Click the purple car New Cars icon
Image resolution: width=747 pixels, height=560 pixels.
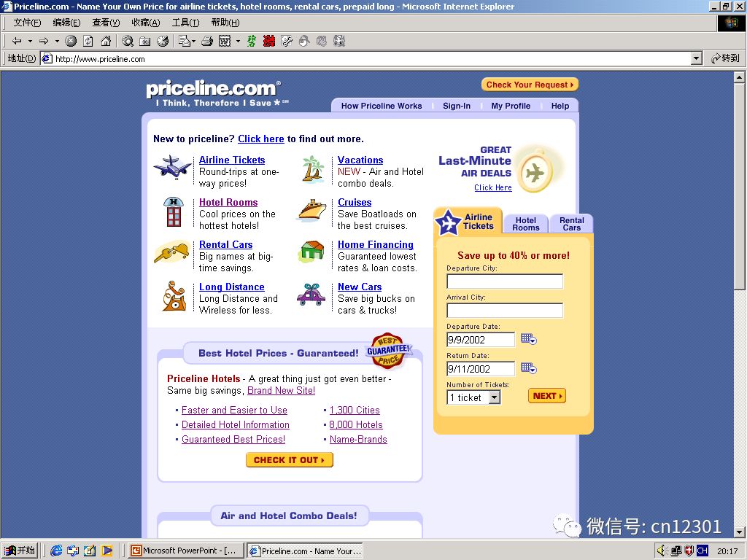(x=311, y=295)
